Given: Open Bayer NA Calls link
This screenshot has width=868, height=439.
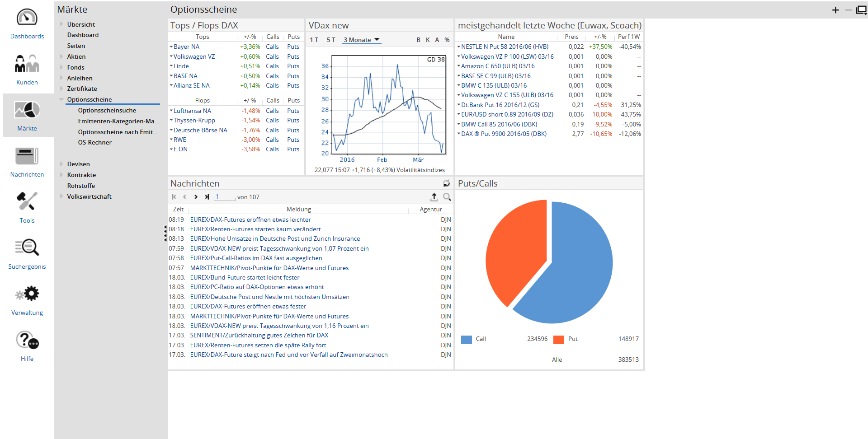Looking at the screenshot, I should pos(272,47).
